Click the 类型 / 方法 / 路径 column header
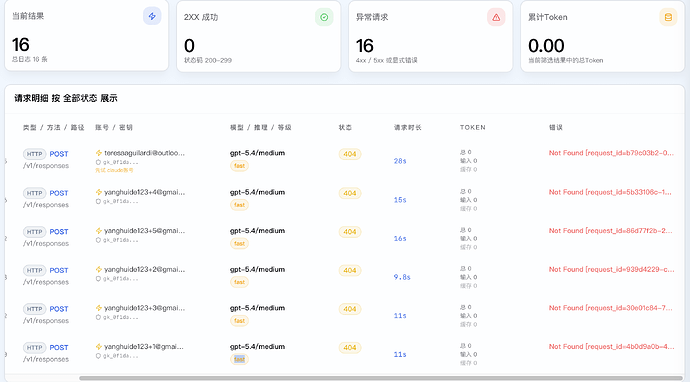 click(53, 128)
